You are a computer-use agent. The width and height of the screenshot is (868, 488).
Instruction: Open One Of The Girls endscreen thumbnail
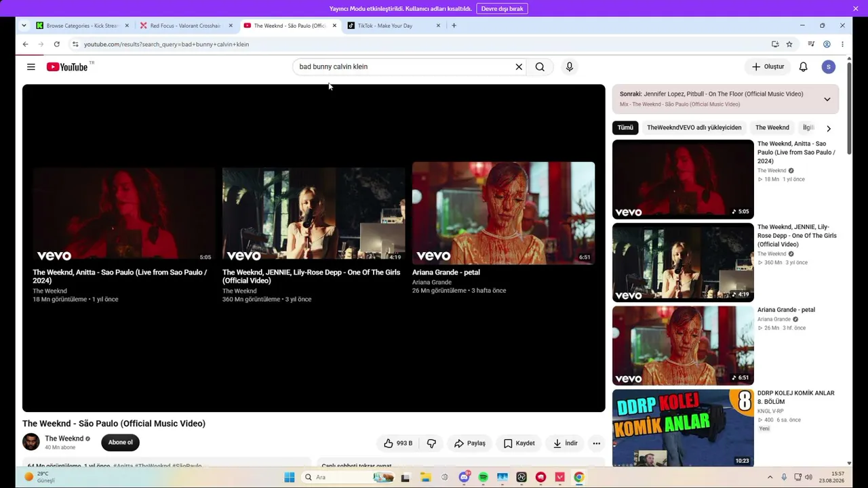pyautogui.click(x=313, y=213)
